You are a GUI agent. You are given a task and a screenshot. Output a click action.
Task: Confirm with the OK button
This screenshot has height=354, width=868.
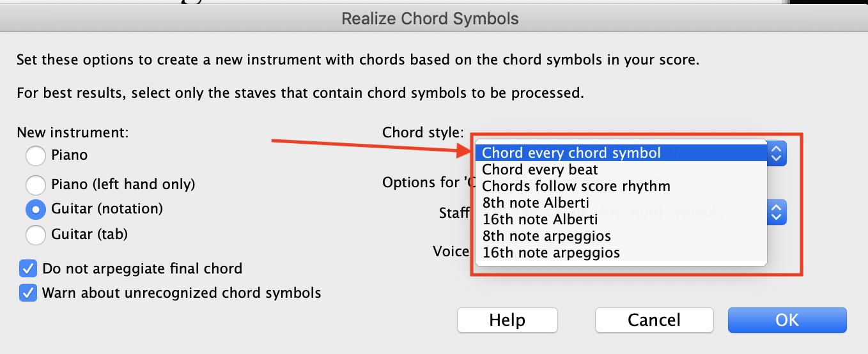click(x=787, y=320)
